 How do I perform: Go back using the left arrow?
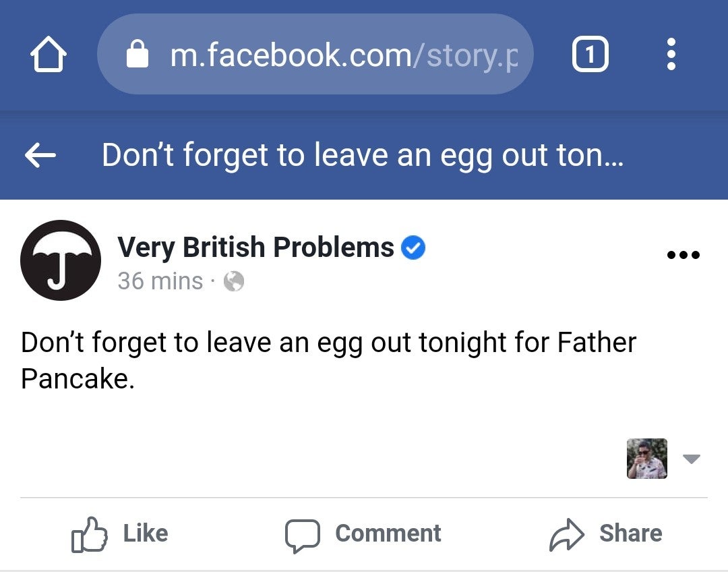40,156
